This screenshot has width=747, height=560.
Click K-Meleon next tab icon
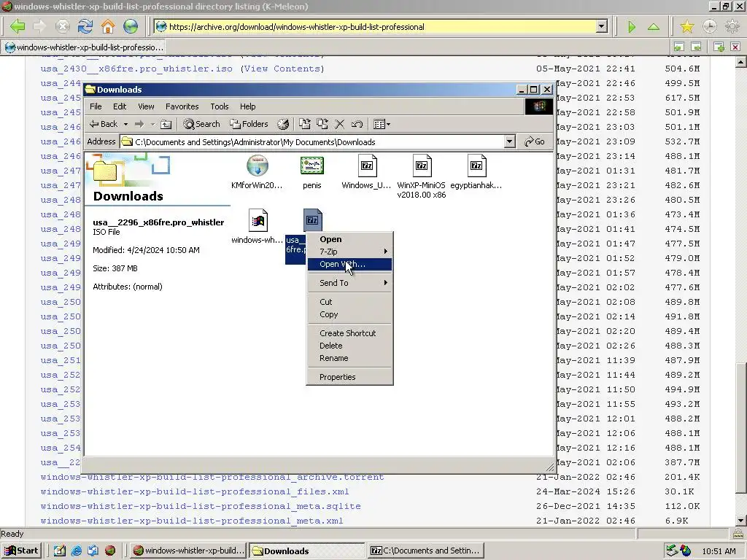696,47
